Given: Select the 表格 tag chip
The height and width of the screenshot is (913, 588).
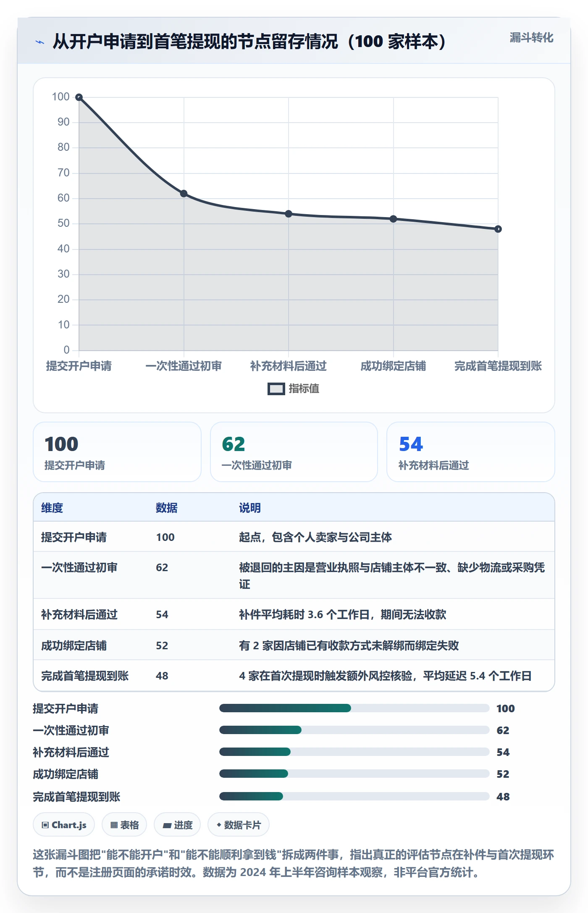Looking at the screenshot, I should (x=124, y=825).
